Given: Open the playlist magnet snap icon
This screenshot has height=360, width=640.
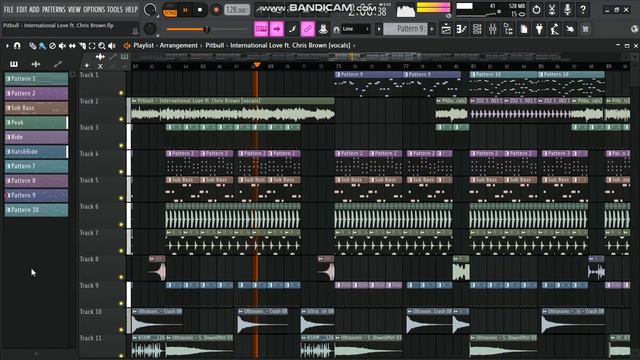Looking at the screenshot, I should [x=17, y=46].
